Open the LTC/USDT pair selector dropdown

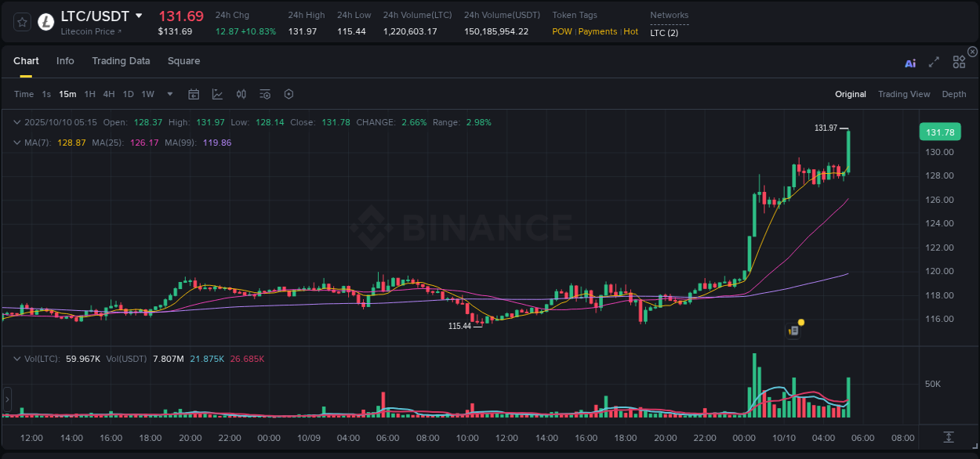tap(138, 16)
